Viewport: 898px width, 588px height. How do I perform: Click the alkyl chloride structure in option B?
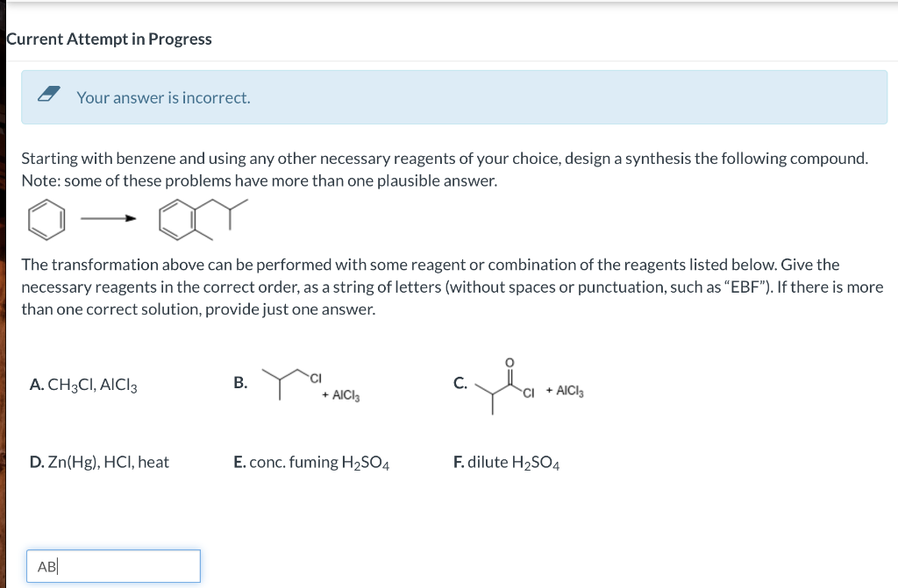(x=285, y=379)
